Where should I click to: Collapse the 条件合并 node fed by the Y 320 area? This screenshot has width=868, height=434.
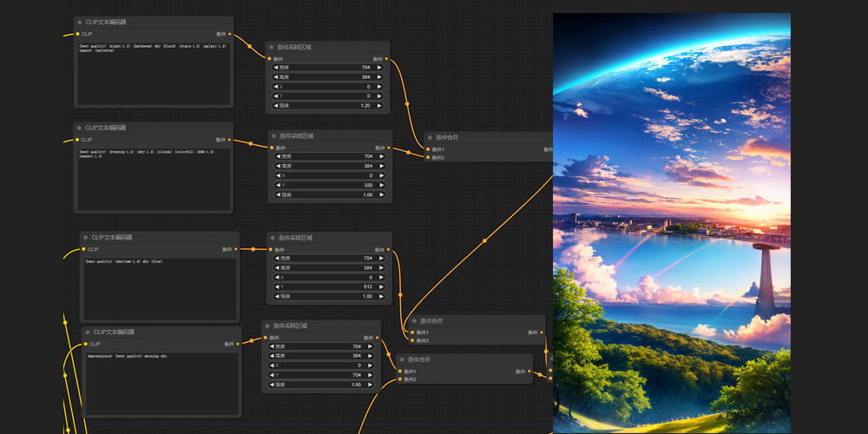431,138
